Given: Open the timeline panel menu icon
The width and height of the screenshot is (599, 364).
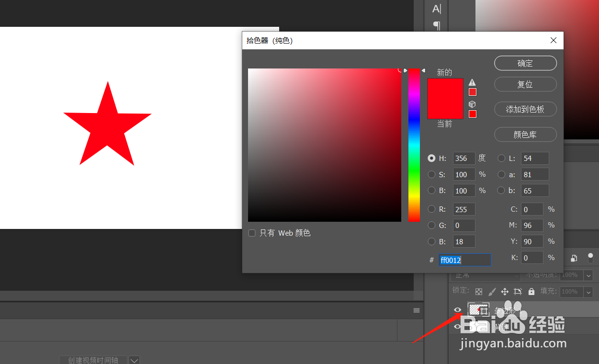Looking at the screenshot, I should [417, 310].
